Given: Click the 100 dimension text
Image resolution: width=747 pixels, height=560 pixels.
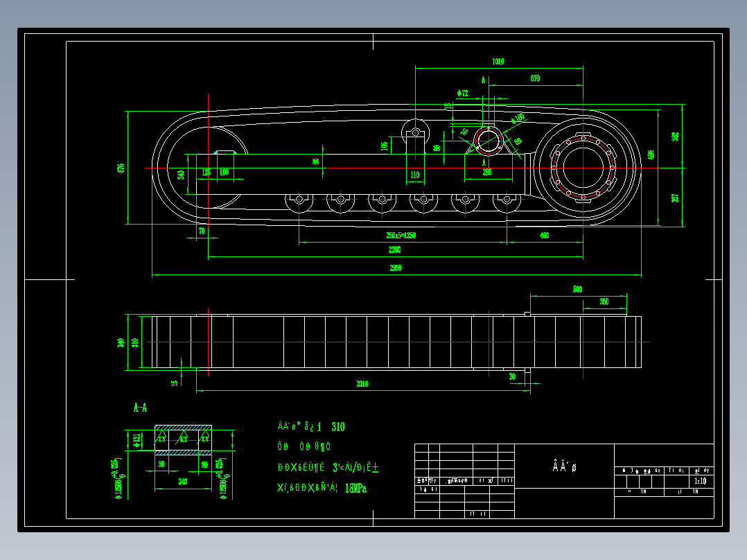Looking at the screenshot, I should pyautogui.click(x=224, y=172).
